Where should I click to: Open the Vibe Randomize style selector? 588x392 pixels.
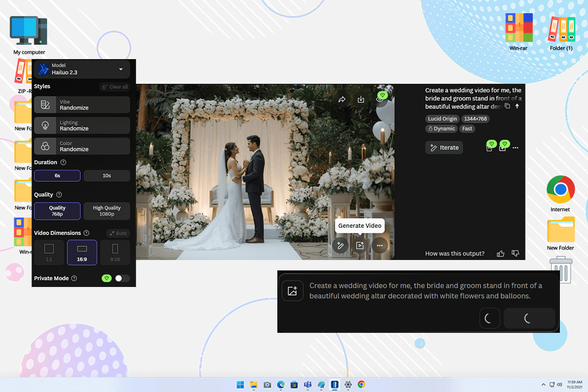[82, 104]
